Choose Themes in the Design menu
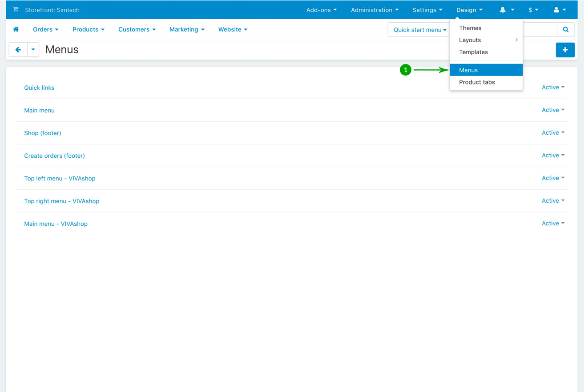The image size is (584, 392). point(470,28)
